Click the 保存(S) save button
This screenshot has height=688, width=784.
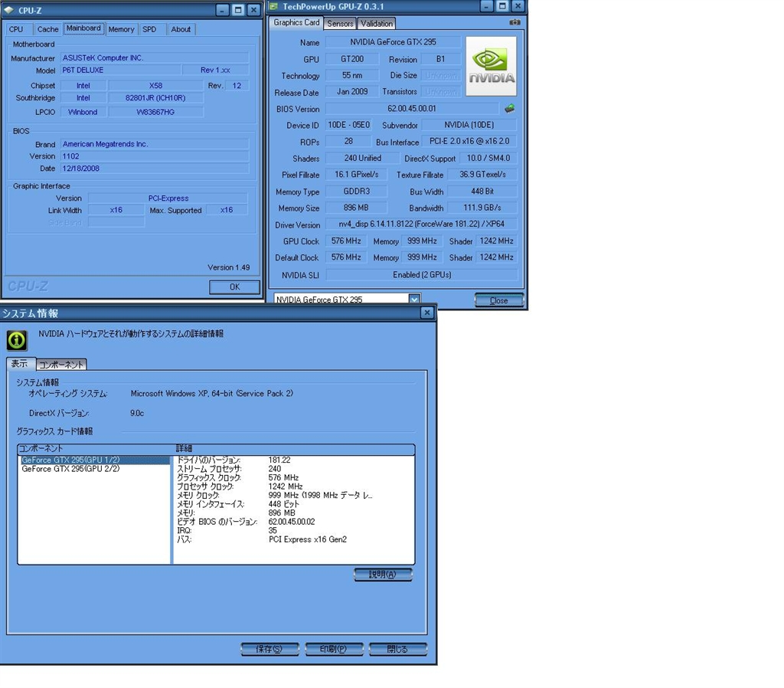[x=269, y=649]
